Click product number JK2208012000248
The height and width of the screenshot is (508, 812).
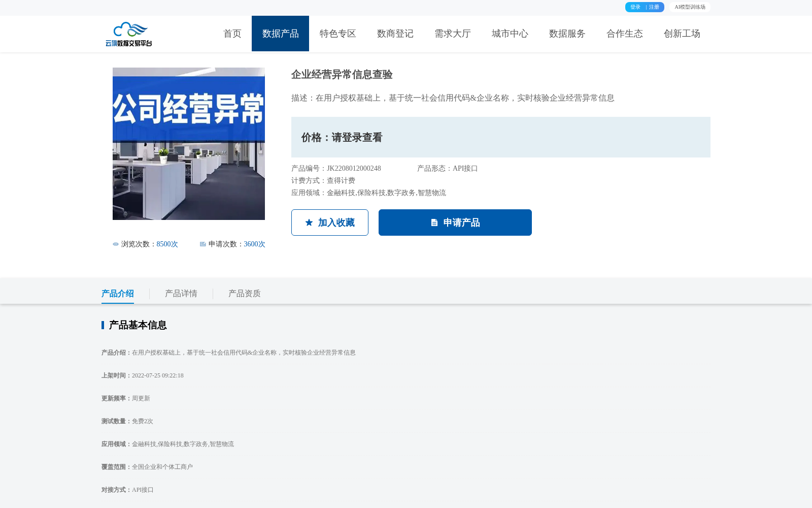(x=354, y=169)
